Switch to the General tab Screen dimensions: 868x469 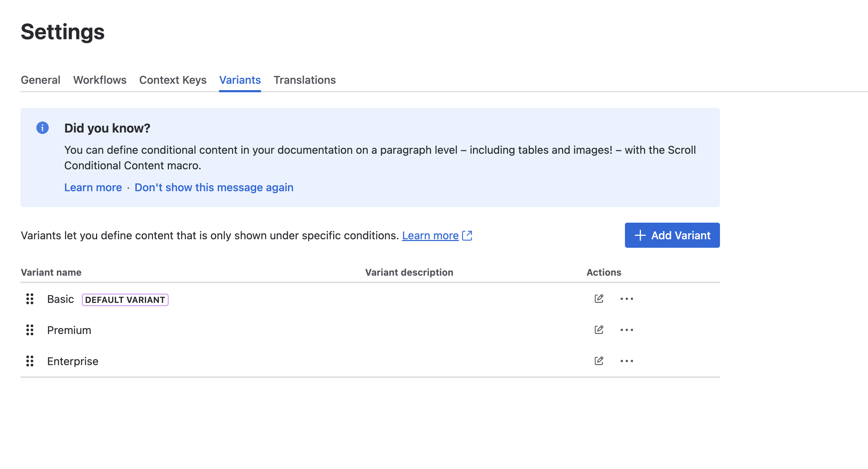(x=40, y=80)
